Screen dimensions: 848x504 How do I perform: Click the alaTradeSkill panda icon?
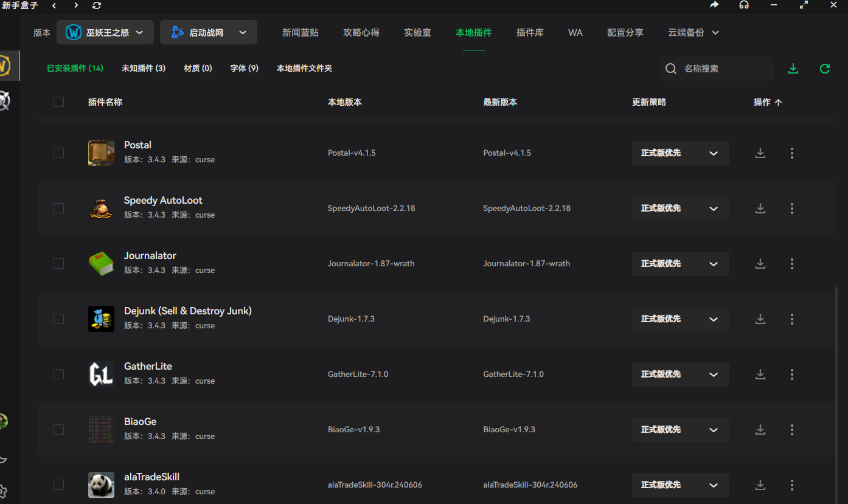tap(101, 485)
